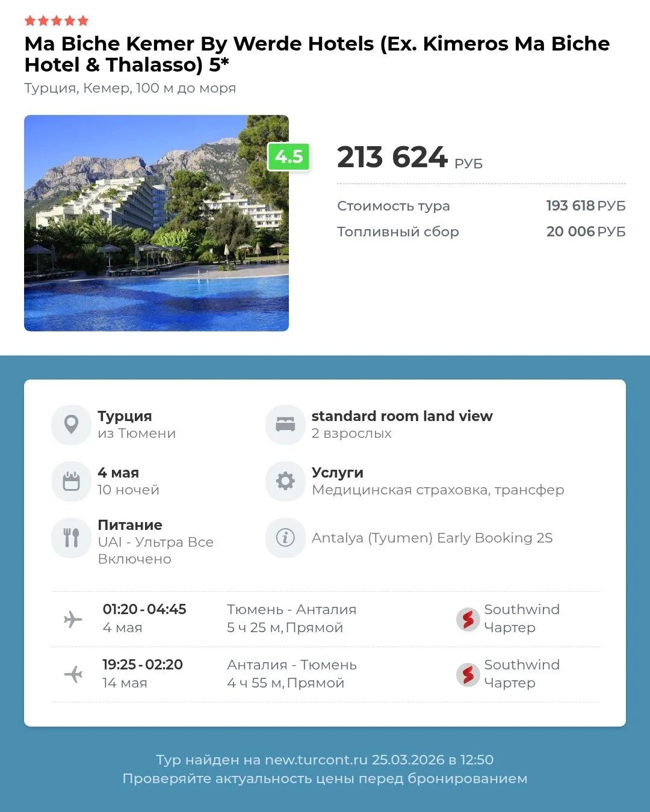
Task: Click the gear icon beside Услуги
Action: (x=285, y=481)
